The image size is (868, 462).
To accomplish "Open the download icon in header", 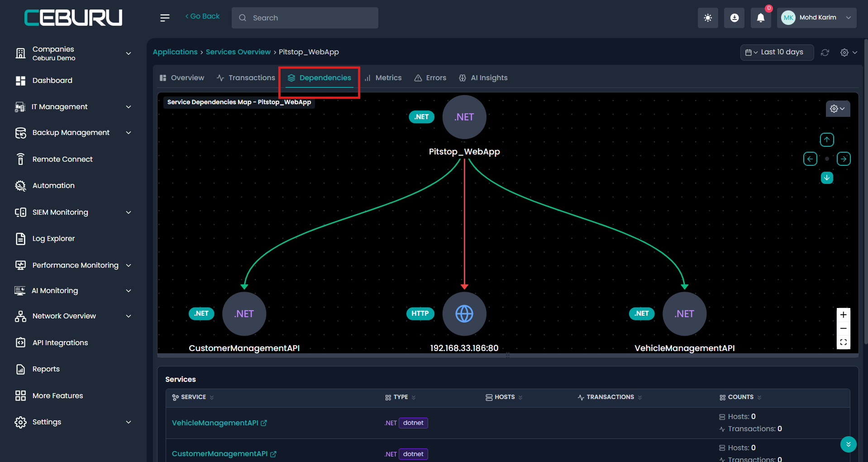I will tap(734, 18).
